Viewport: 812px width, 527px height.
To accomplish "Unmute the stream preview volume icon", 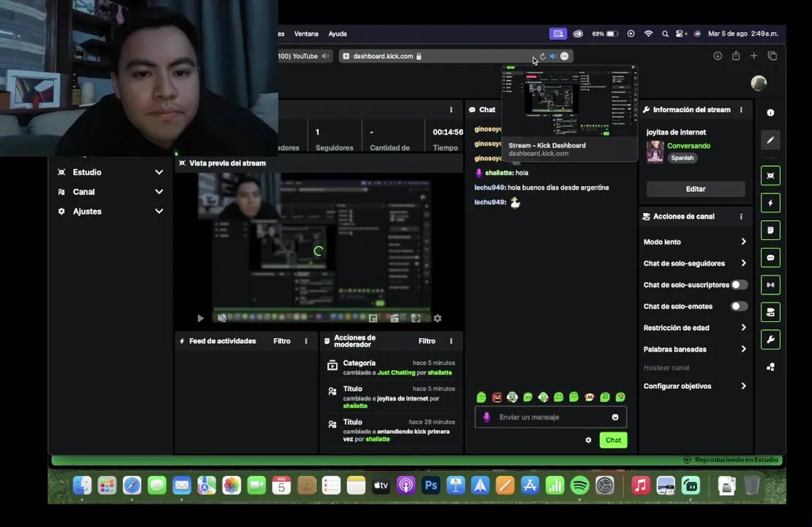I will coord(222,318).
